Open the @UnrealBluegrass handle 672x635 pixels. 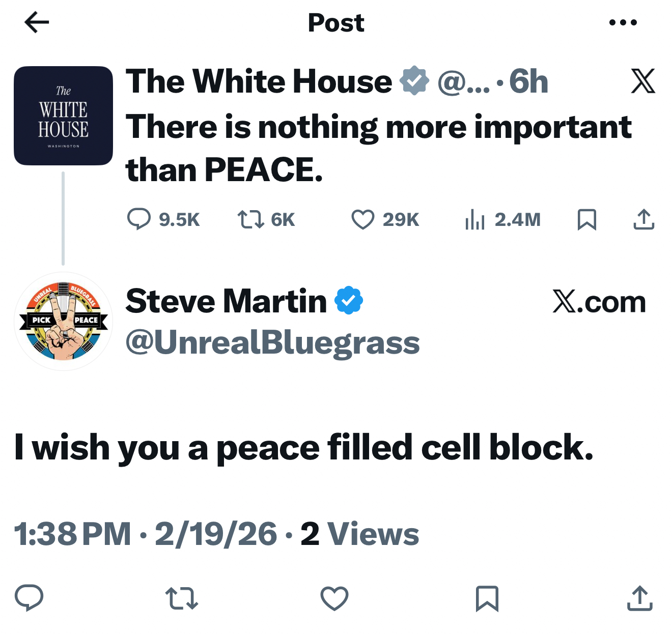tap(272, 342)
